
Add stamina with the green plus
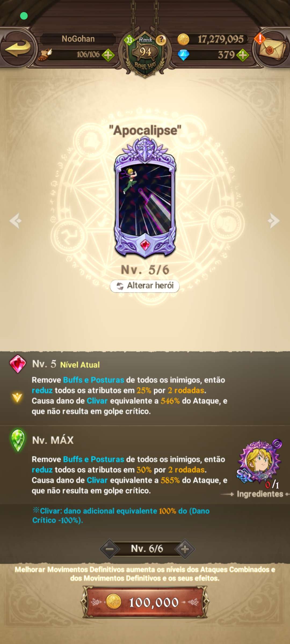pyautogui.click(x=108, y=55)
